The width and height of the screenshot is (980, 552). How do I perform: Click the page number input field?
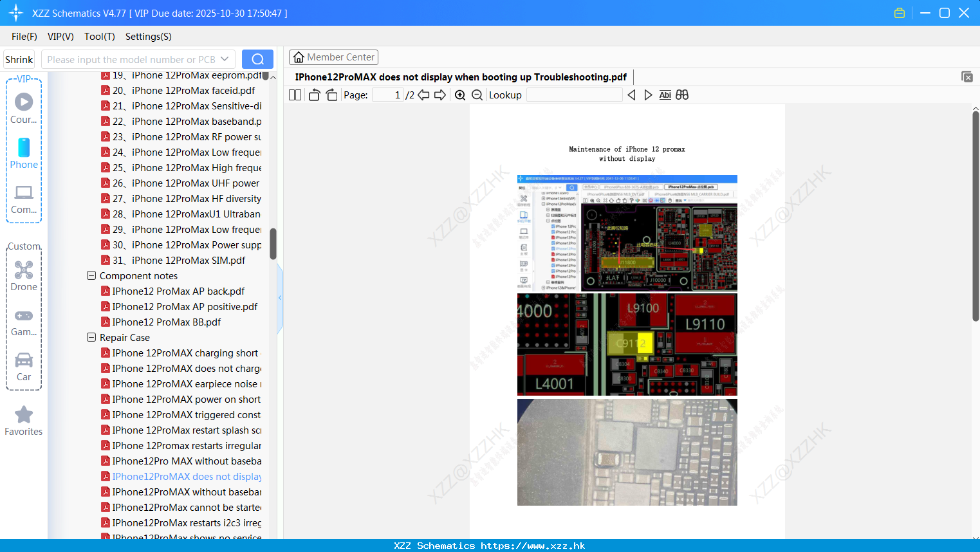tap(388, 95)
